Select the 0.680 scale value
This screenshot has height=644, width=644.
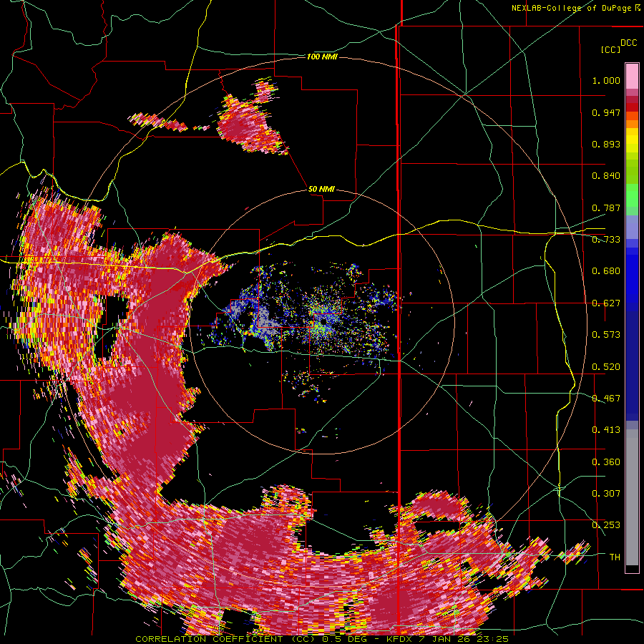tap(606, 271)
